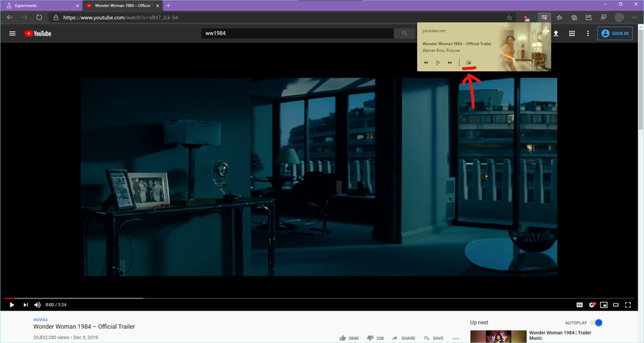Click the Wonder Woman thumbnail in media popup
The width and height of the screenshot is (644, 343).
524,47
